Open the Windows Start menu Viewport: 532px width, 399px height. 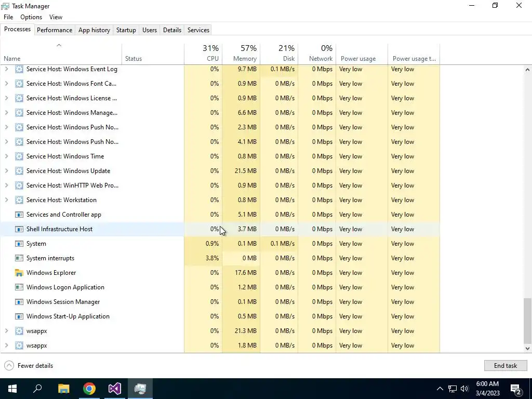[x=12, y=389]
